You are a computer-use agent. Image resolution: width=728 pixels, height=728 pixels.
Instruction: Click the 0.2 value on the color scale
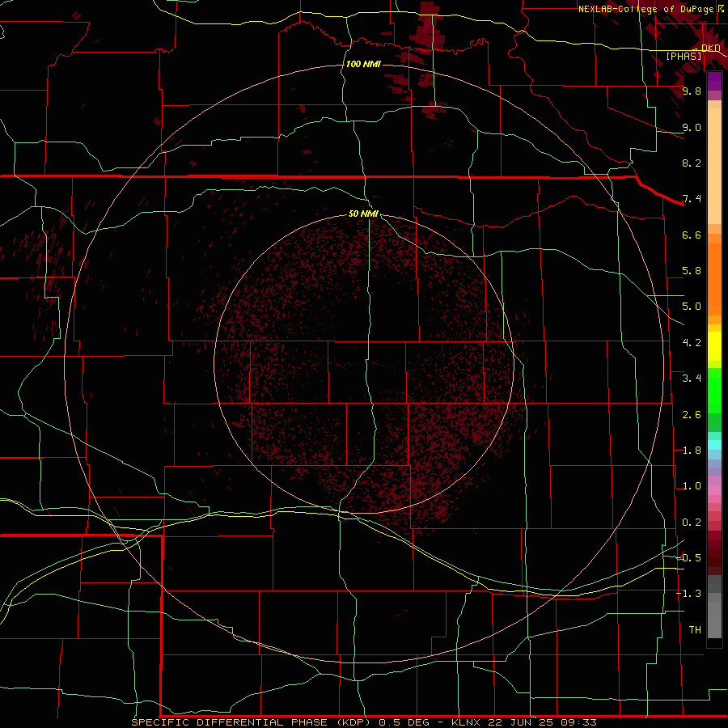click(692, 523)
